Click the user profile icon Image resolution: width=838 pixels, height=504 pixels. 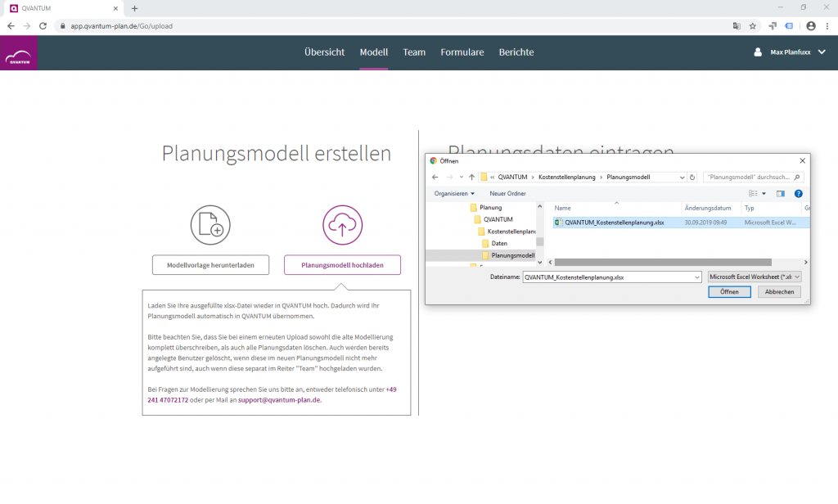(x=757, y=52)
